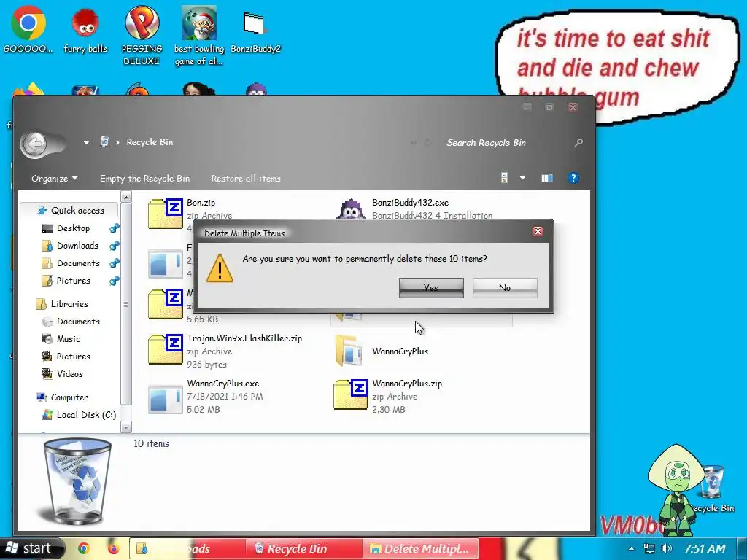Viewport: 747px width, 560px height.
Task: Launch Firefox from the taskbar
Action: coord(113,549)
